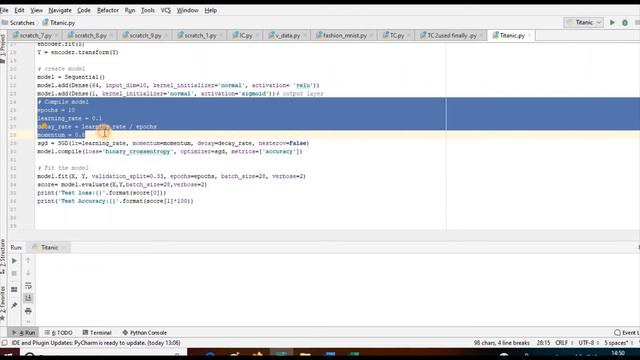The image size is (640, 360).
Task: Close the Titanic tab in Run panel
Action: [64, 248]
